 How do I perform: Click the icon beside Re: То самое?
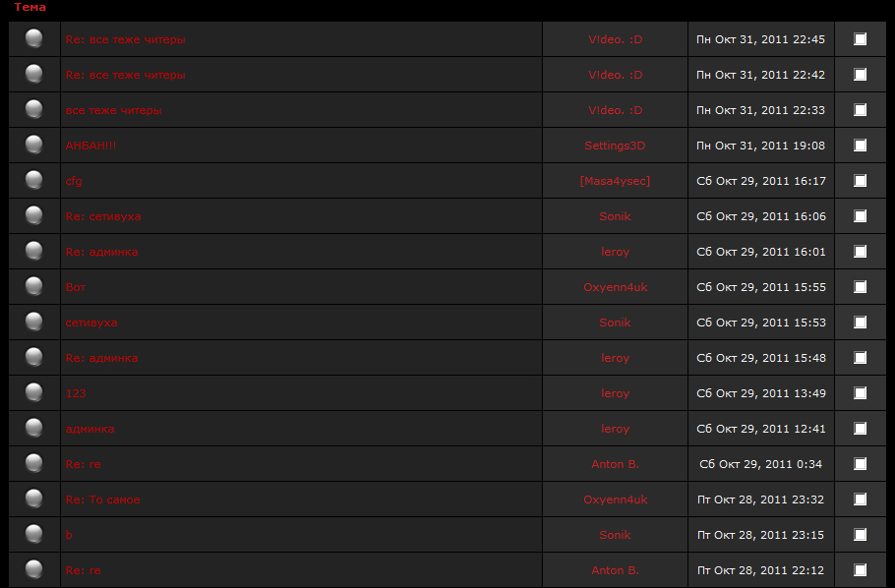(34, 499)
